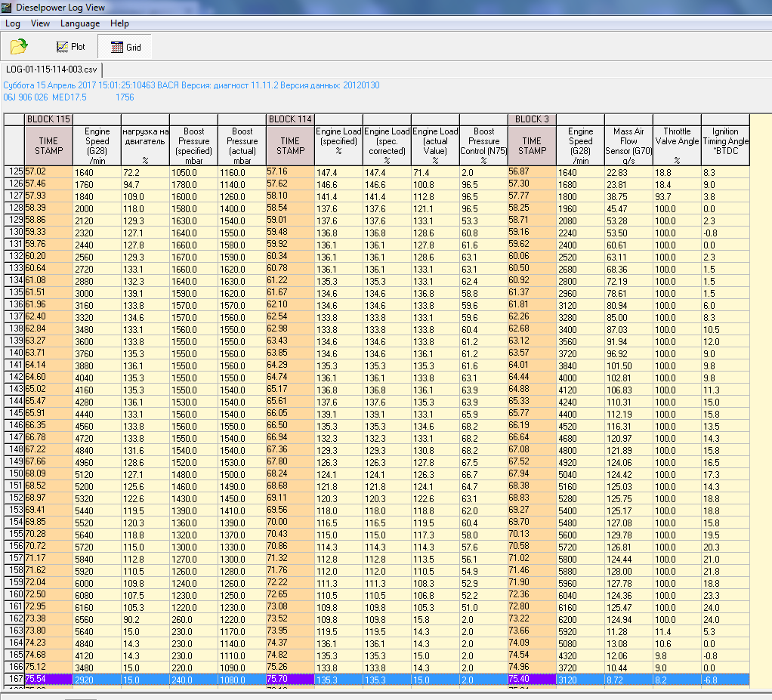This screenshot has width=772, height=700.
Task: Select the LOG-01-115-114-003.csv tab
Action: point(51,69)
